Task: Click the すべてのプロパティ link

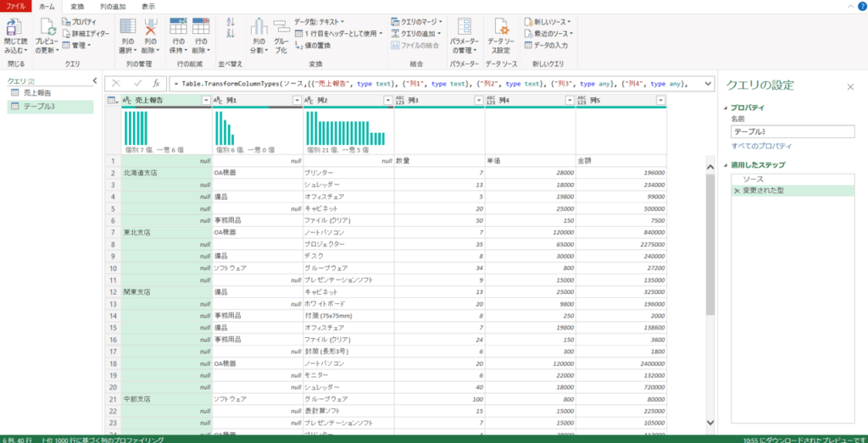Action: tap(761, 147)
